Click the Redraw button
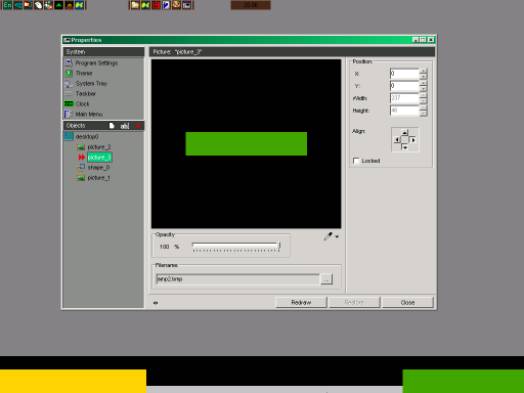This screenshot has width=524, height=393. (301, 302)
